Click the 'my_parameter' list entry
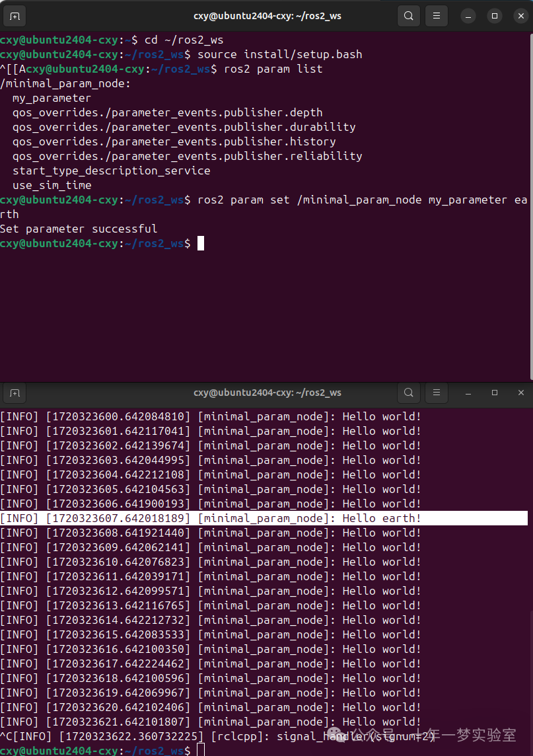The width and height of the screenshot is (533, 756). 52,98
